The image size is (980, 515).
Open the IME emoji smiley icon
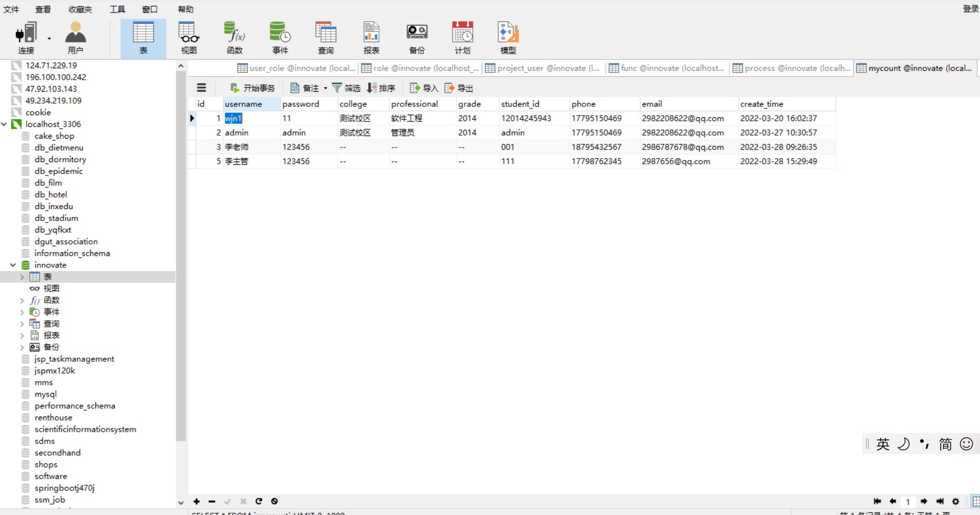click(966, 444)
